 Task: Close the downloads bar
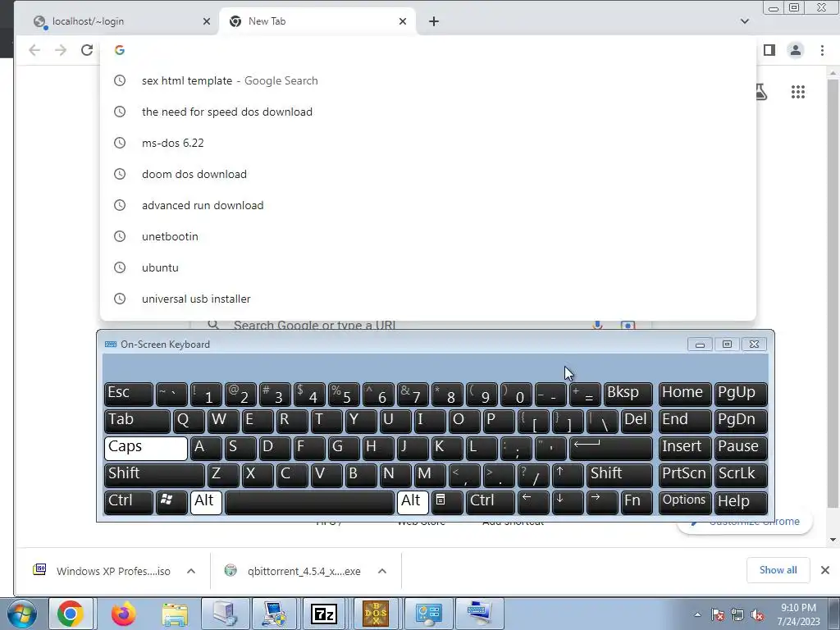point(825,570)
